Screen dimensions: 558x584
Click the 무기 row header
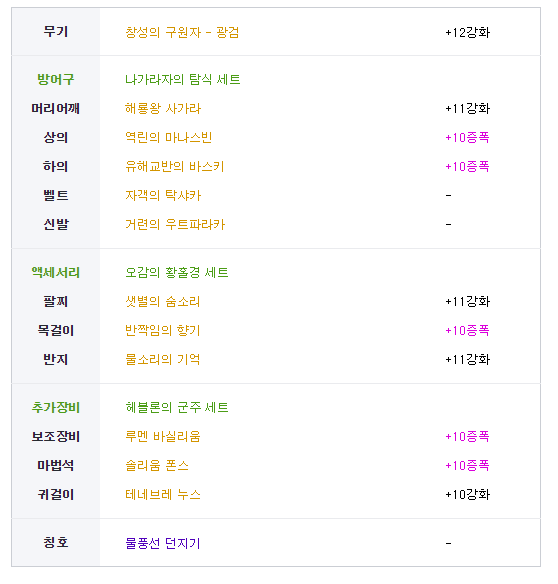pyautogui.click(x=56, y=31)
